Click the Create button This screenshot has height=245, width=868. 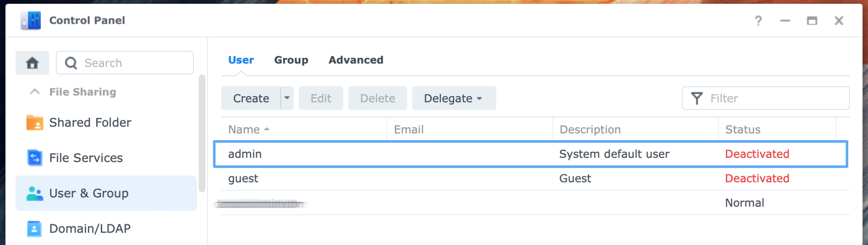point(250,98)
